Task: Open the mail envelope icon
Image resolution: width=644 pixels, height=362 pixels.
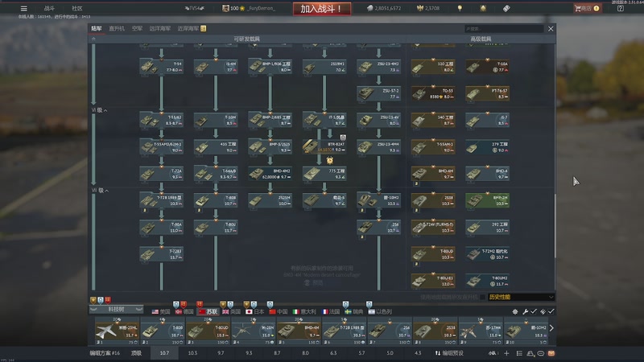Action: 551,353
